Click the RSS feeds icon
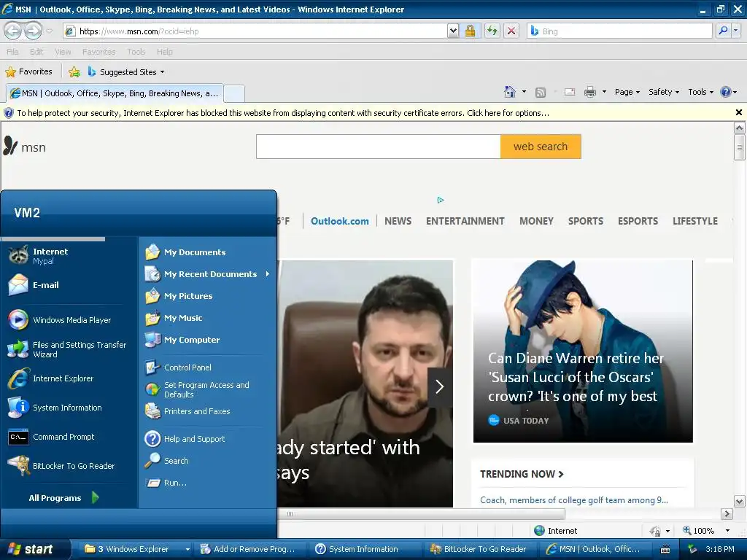Image resolution: width=747 pixels, height=560 pixels. point(541,93)
